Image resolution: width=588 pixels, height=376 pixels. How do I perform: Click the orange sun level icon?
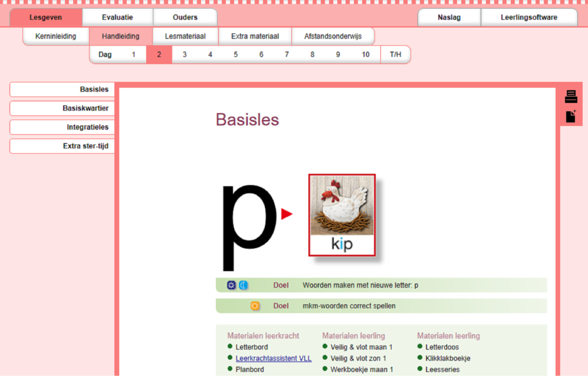[x=255, y=306]
